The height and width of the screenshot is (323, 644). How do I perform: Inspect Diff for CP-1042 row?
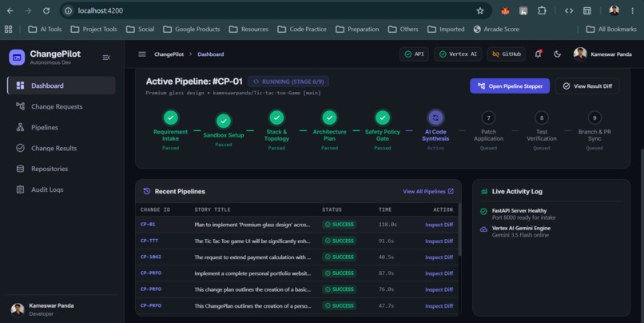pos(439,257)
